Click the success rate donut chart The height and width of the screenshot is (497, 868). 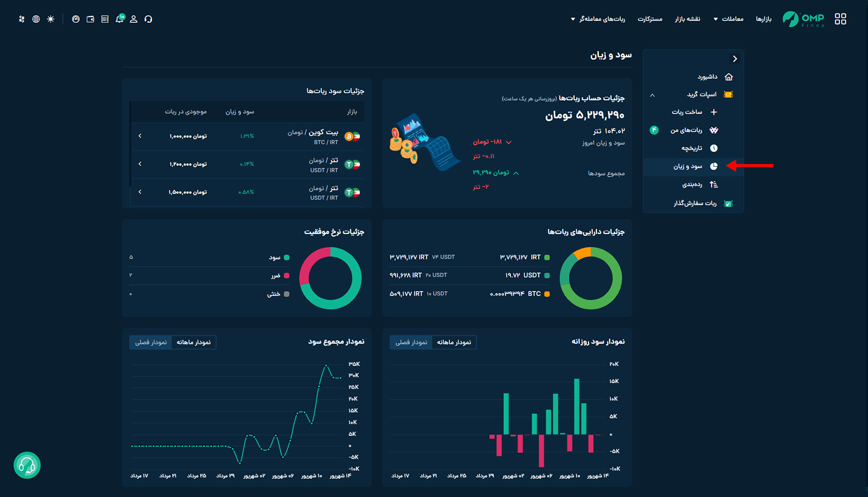[x=330, y=278]
